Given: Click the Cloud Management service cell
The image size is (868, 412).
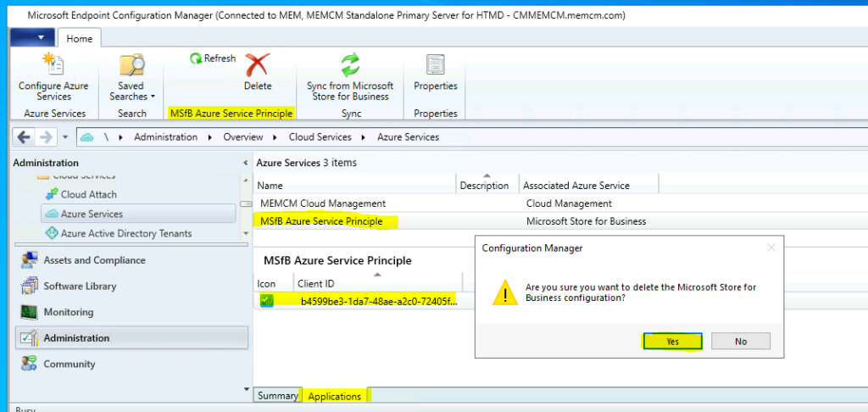Looking at the screenshot, I should tap(569, 203).
